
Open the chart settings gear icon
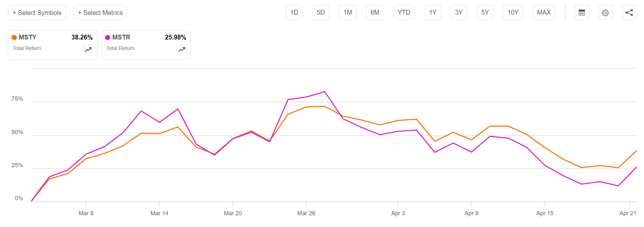[x=605, y=12]
